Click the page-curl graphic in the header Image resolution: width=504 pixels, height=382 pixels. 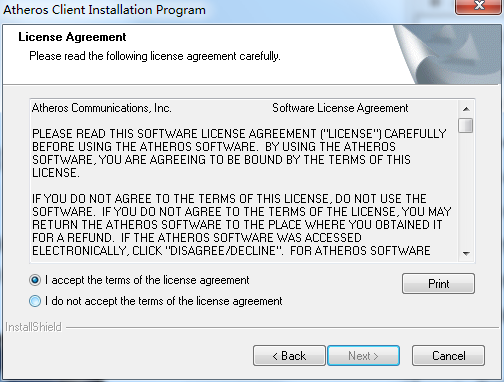pos(448,54)
